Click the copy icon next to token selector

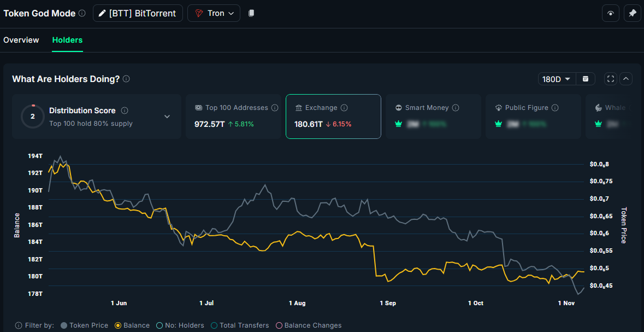[250, 13]
